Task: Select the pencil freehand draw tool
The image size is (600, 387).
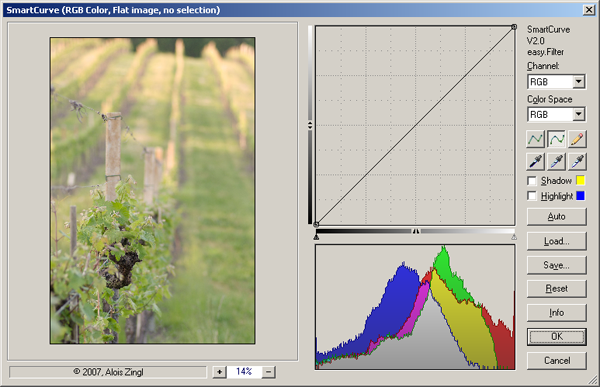Action: click(x=577, y=139)
